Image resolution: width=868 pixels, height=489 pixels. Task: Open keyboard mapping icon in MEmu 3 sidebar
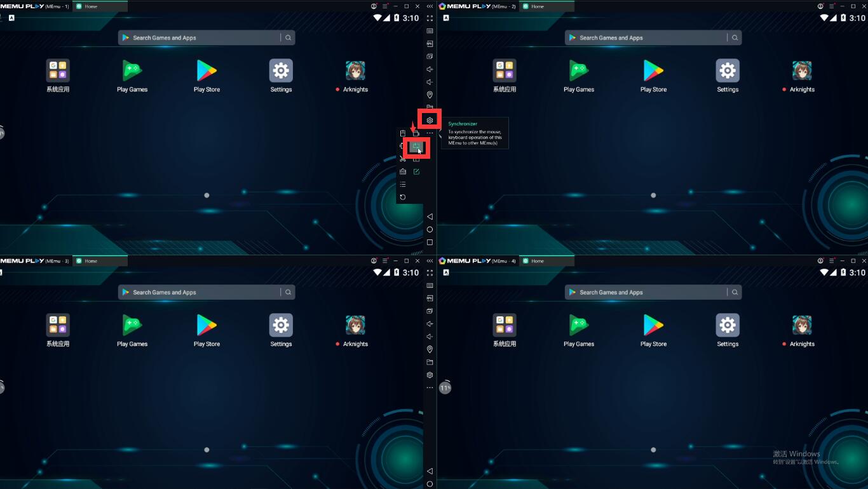point(430,286)
